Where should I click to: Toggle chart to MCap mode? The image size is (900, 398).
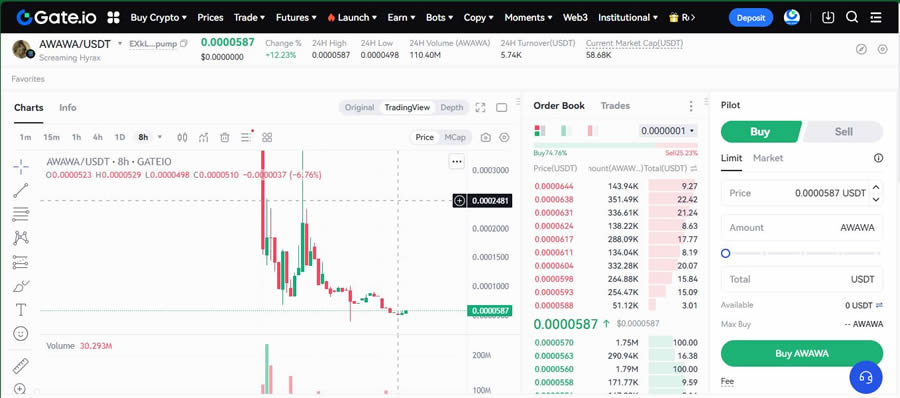(455, 137)
